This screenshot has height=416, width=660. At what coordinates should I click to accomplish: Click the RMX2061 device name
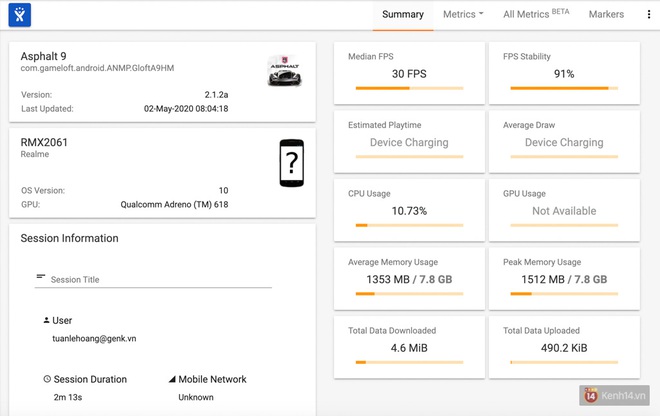[44, 142]
